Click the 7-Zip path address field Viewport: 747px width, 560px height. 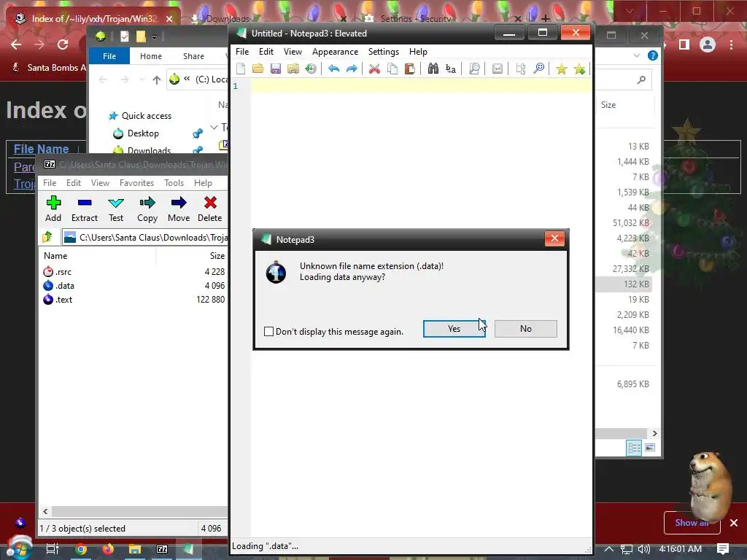[145, 237]
